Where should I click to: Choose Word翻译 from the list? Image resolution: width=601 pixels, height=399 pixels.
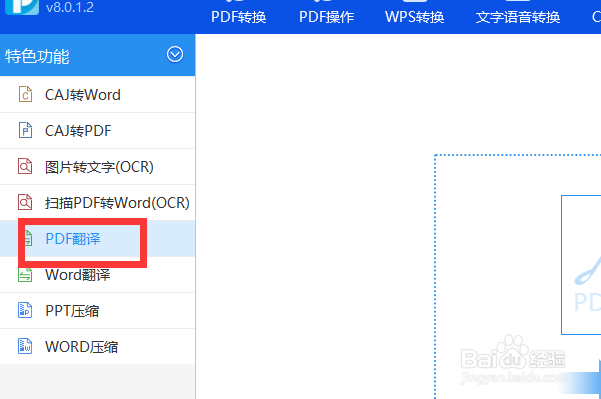[x=97, y=275]
